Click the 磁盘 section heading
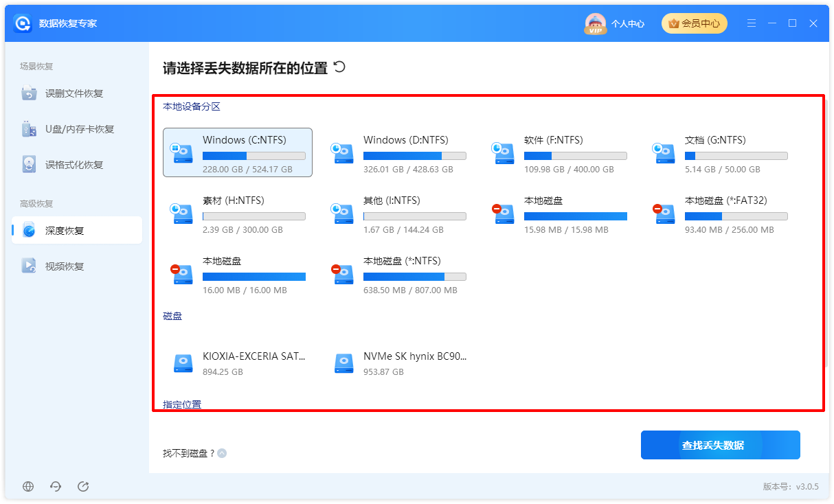Image resolution: width=834 pixels, height=504 pixels. point(172,316)
